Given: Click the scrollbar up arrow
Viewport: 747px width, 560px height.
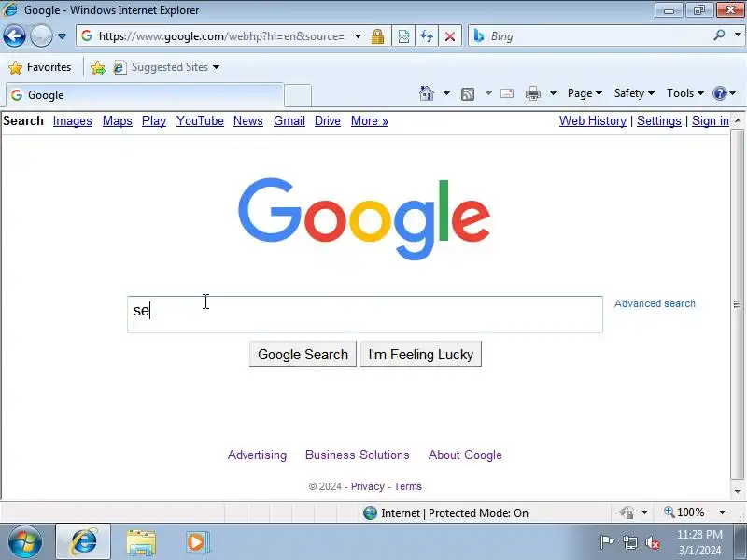Looking at the screenshot, I should 737,120.
